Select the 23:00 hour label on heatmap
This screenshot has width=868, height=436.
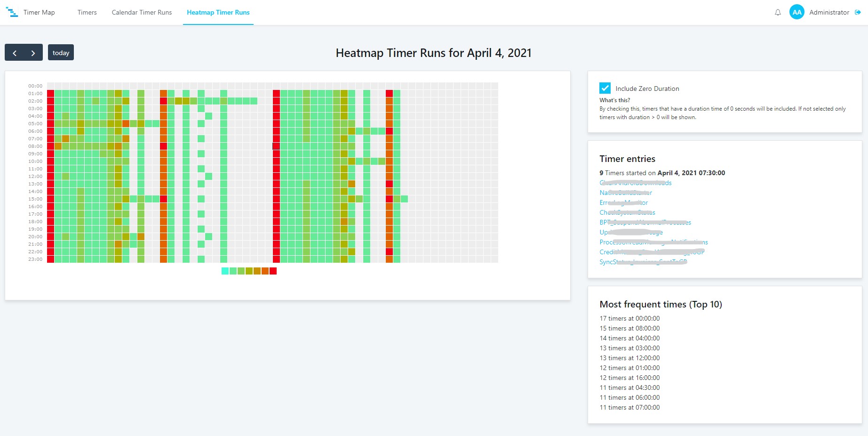click(x=35, y=259)
